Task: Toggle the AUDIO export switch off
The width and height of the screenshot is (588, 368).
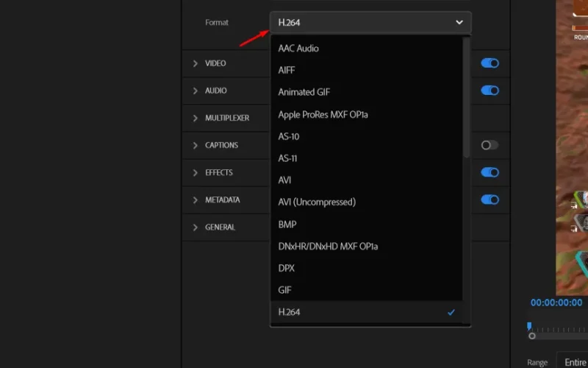Action: [x=490, y=91]
